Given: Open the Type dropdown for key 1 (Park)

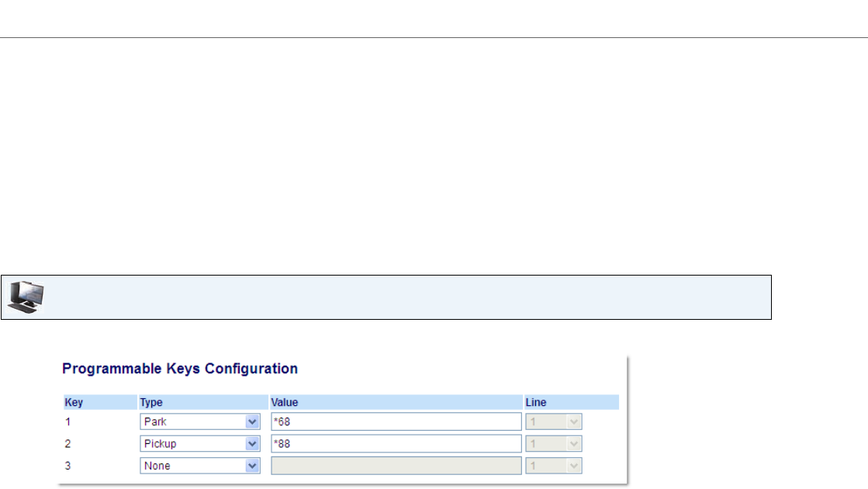Looking at the screenshot, I should [x=200, y=421].
